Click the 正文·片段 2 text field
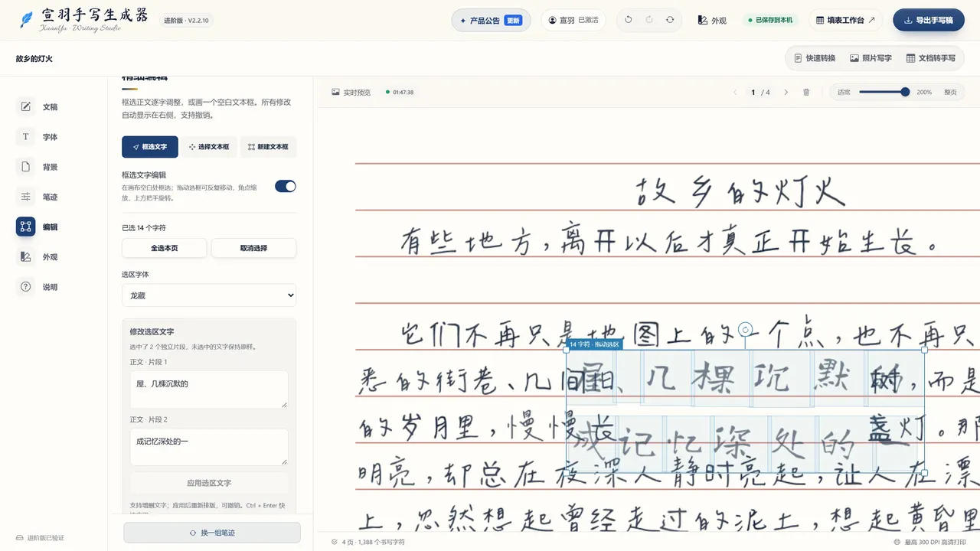 click(x=209, y=447)
